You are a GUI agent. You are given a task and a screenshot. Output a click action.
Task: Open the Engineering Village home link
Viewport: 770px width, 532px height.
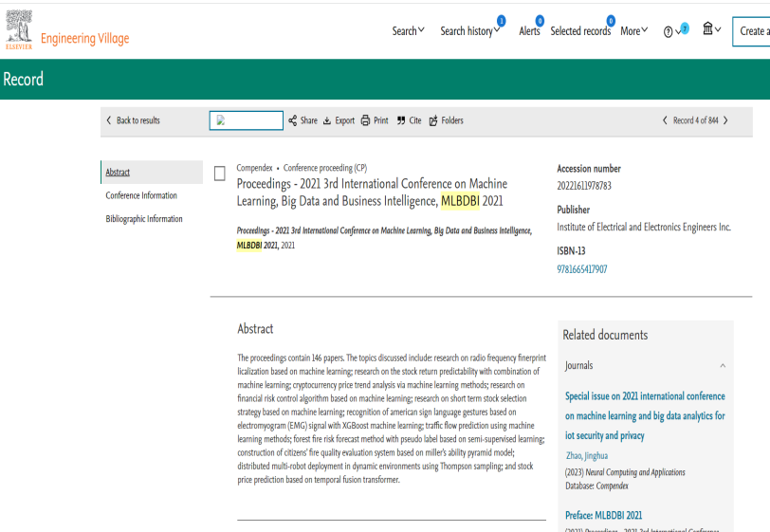pos(85,38)
